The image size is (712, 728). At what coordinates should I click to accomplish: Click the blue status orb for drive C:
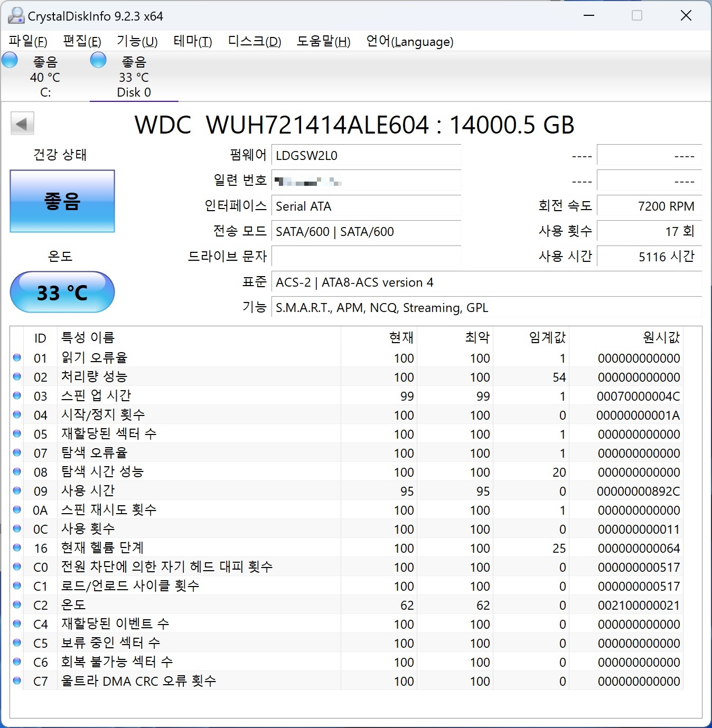[x=10, y=60]
